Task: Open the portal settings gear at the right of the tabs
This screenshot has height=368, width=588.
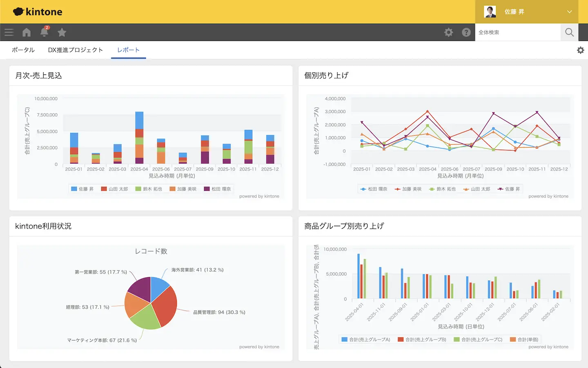Action: coord(580,50)
